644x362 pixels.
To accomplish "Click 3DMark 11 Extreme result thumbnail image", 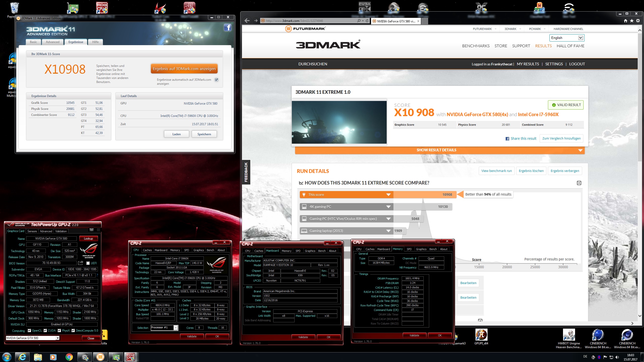I will pos(339,122).
